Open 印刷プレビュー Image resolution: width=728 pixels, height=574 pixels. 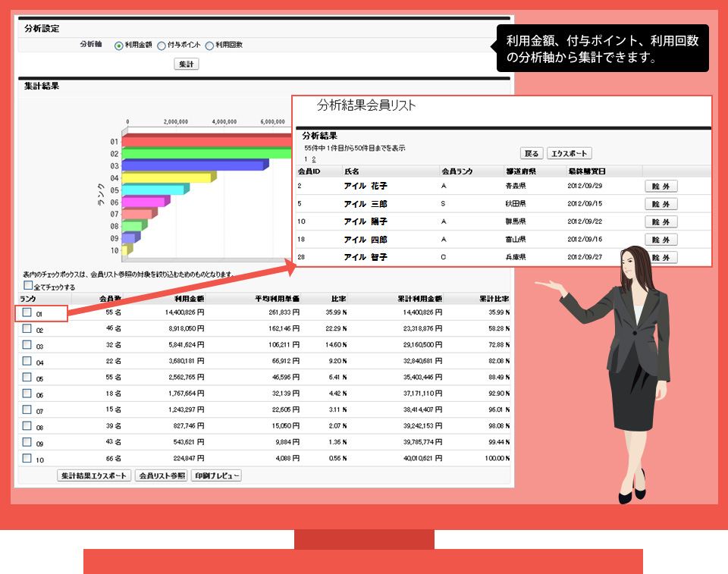pyautogui.click(x=216, y=475)
